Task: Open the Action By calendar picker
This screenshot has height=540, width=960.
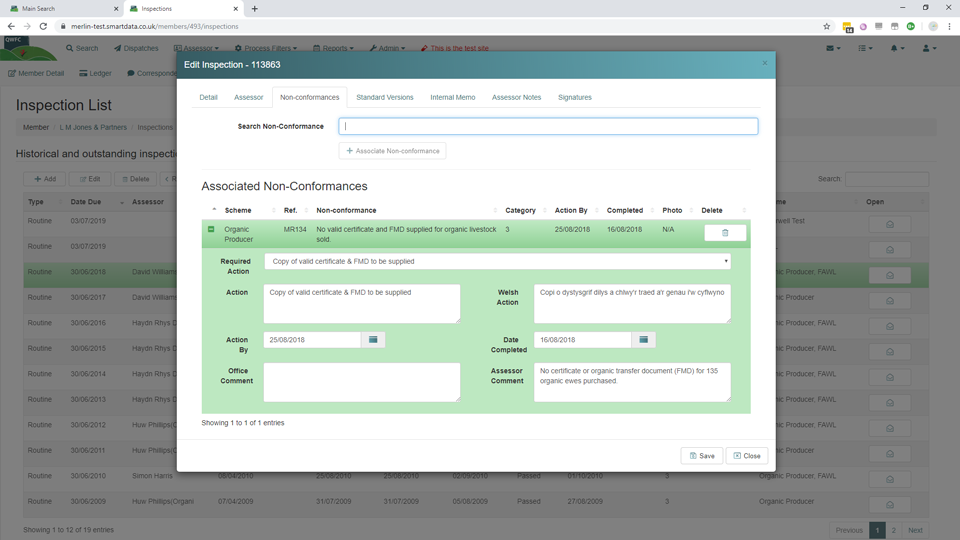Action: 373,340
